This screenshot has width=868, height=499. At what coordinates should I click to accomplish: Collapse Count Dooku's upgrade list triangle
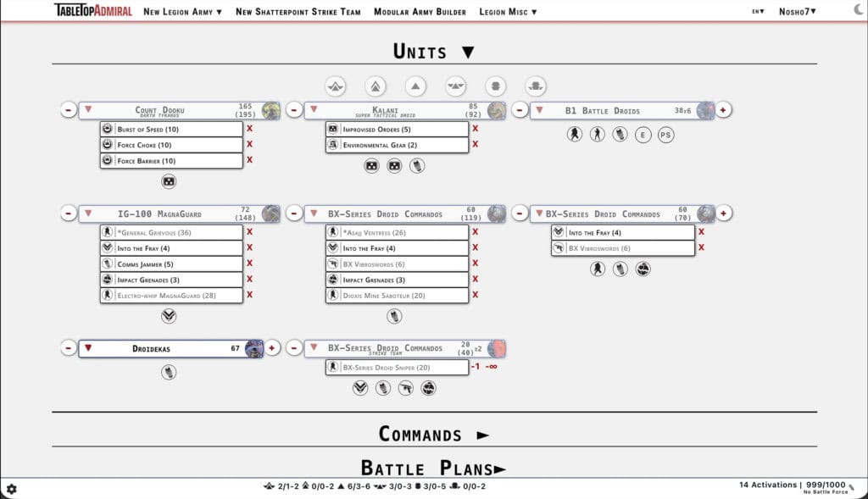(x=88, y=109)
